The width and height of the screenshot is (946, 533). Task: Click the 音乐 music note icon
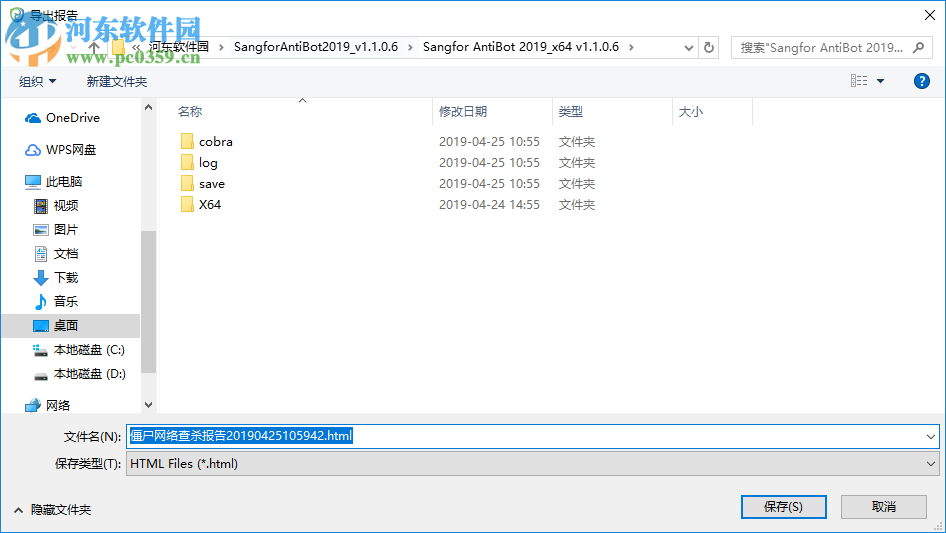click(x=40, y=302)
